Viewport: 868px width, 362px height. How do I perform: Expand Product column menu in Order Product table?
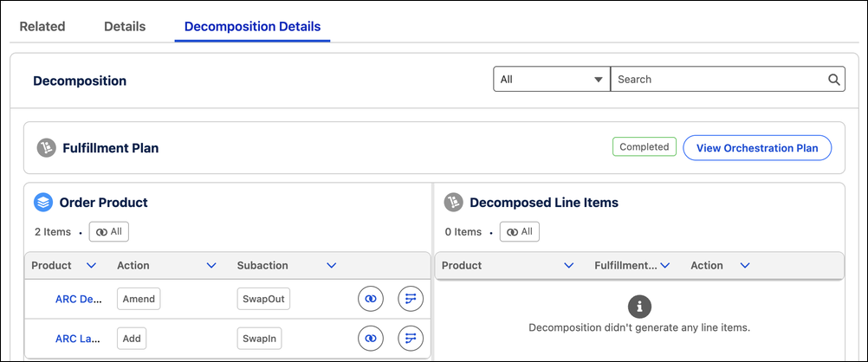pyautogui.click(x=92, y=266)
